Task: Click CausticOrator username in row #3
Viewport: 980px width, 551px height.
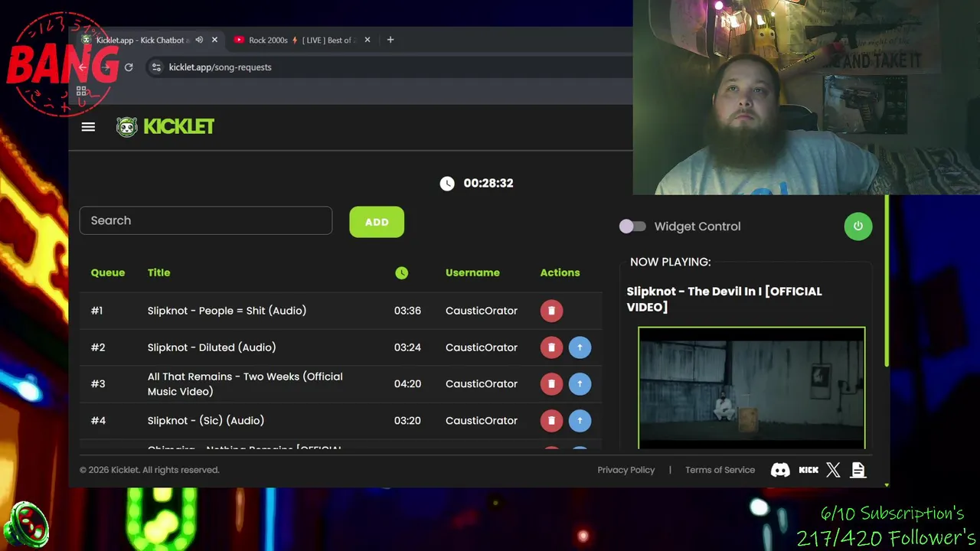Action: pos(482,384)
